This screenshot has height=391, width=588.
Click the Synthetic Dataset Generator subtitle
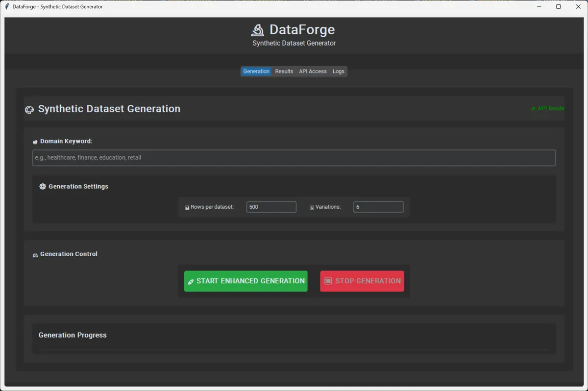(294, 43)
